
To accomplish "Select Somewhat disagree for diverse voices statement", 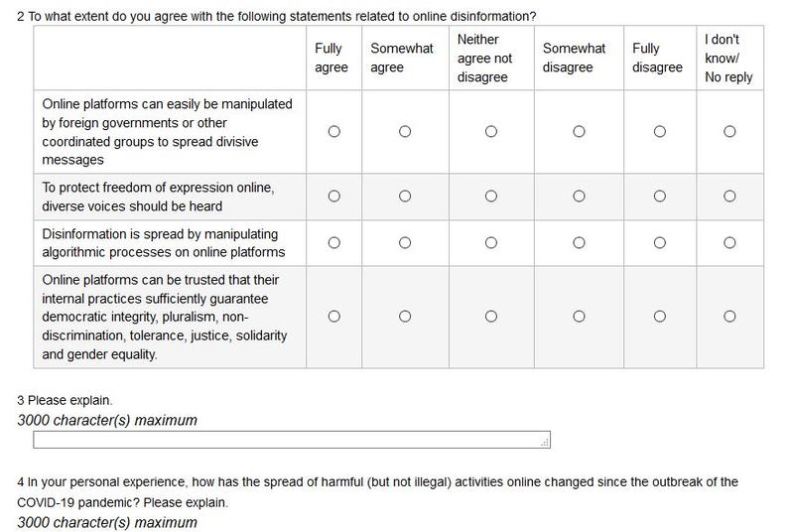I will point(579,197).
